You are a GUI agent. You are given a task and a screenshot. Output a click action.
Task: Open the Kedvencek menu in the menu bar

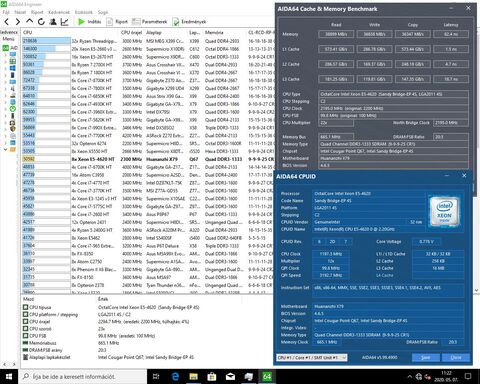pos(59,12)
